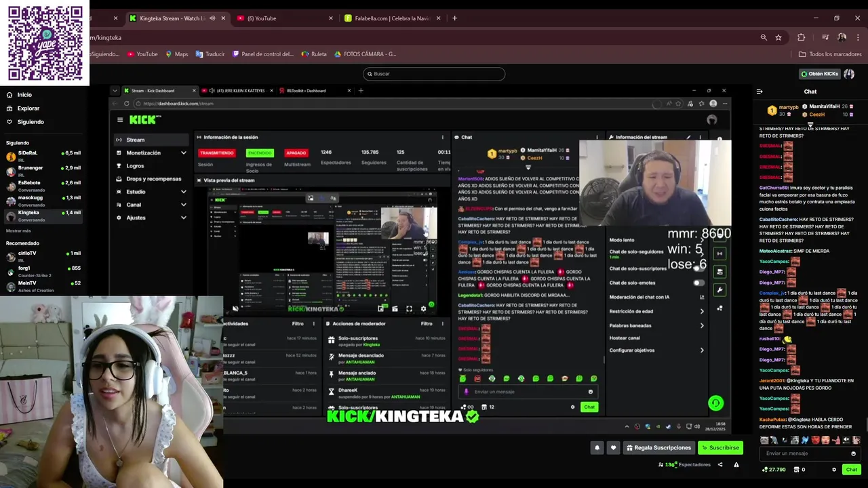This screenshot has width=868, height=488.
Task: Open the YouTube bookmark
Action: 142,54
